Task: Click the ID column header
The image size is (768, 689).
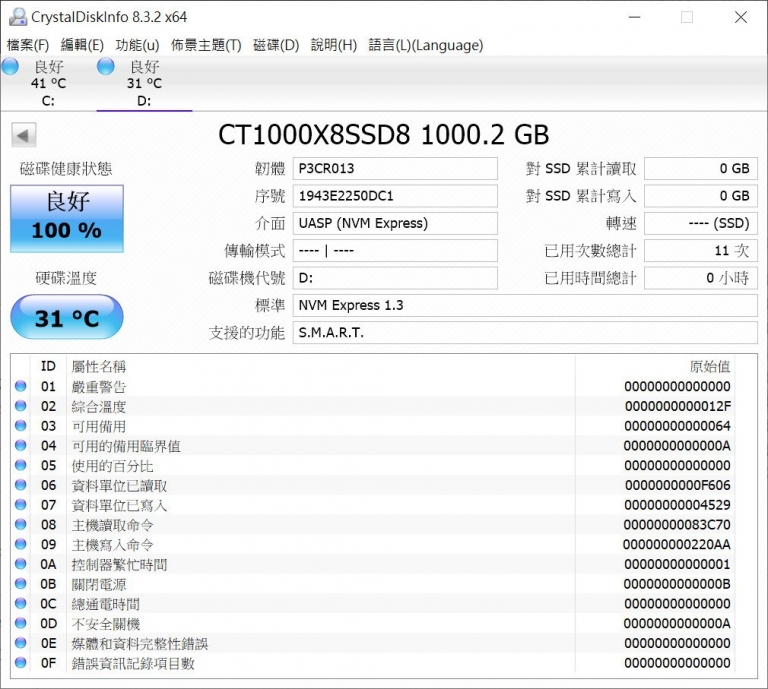Action: click(48, 366)
